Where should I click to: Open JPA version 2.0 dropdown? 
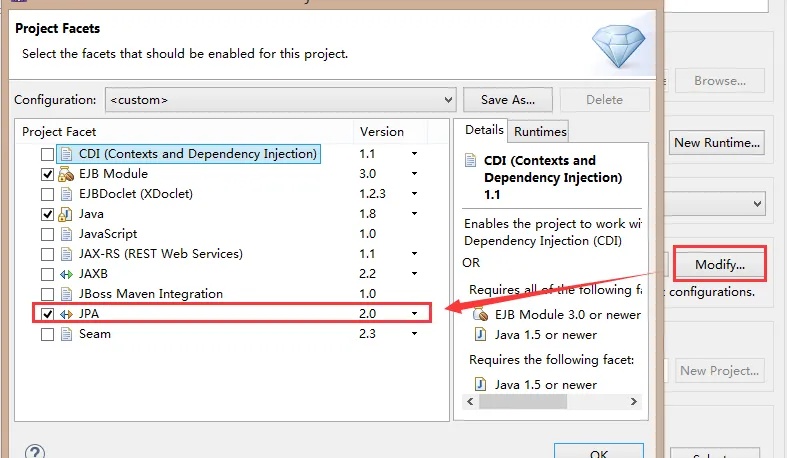(x=415, y=314)
